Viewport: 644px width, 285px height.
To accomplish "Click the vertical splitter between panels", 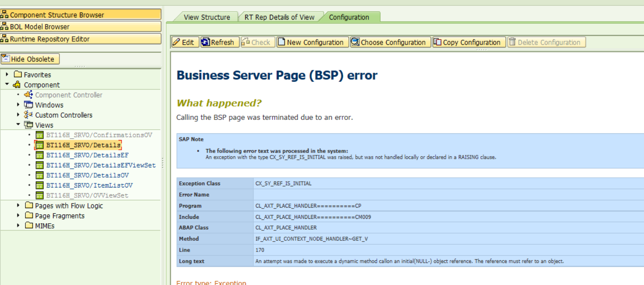I will [163, 163].
